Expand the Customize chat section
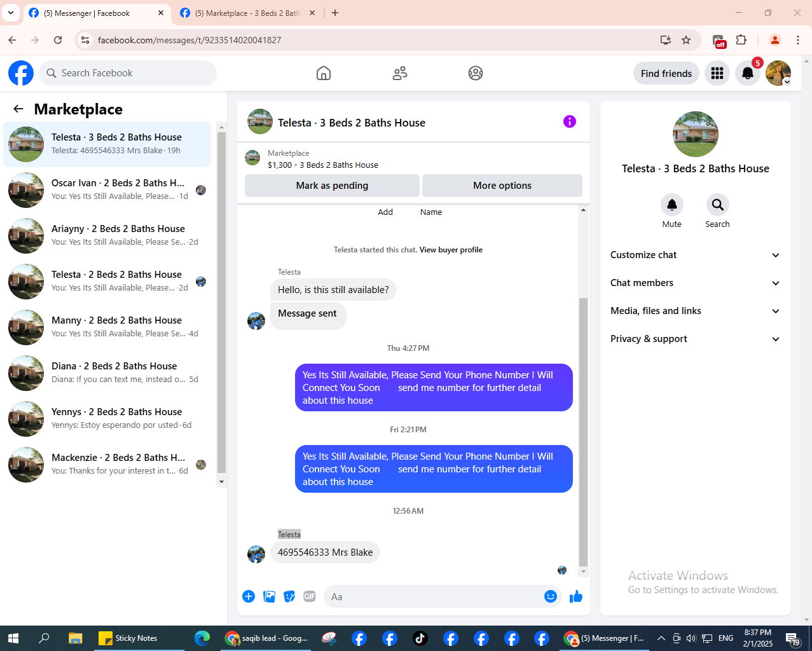This screenshot has height=651, width=812. click(x=695, y=255)
